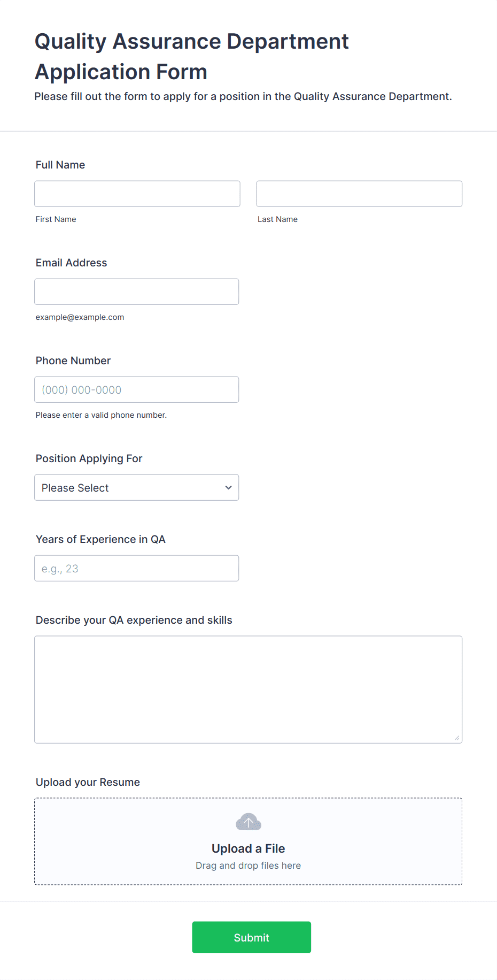Click the Drag and drop files here text
Viewport: 497px width, 980px height.
pos(248,866)
